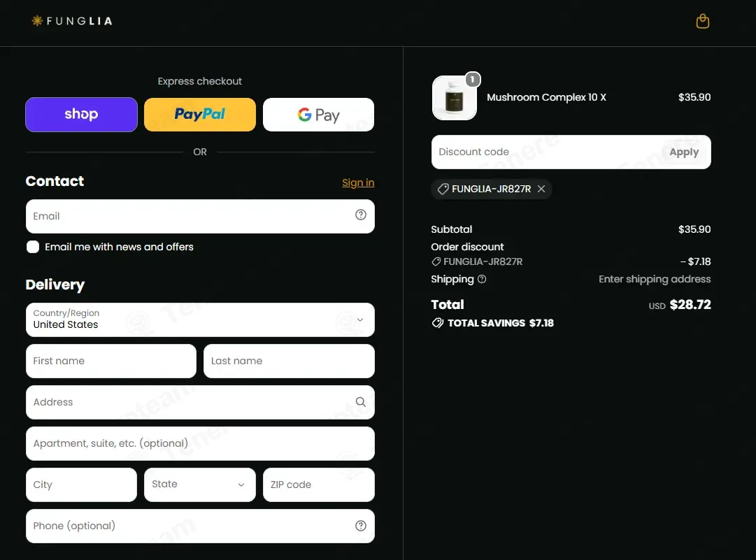Click the Subtotal $35.90 value
The image size is (756, 560).
pos(694,229)
